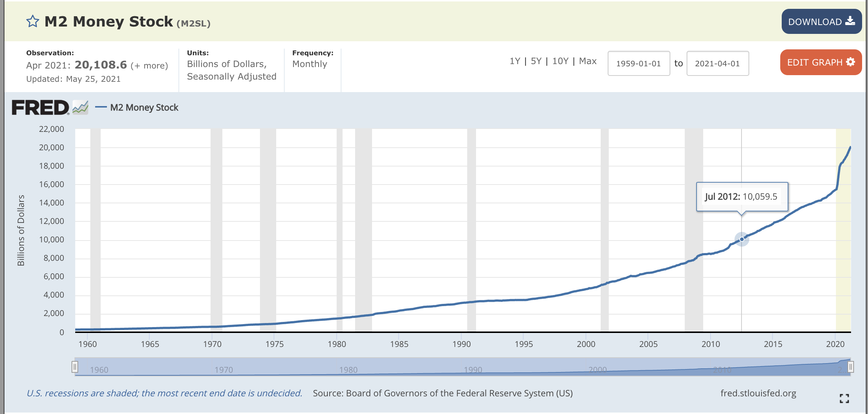Click the FRED logo
Screen dimensions: 868x414
click(40, 108)
